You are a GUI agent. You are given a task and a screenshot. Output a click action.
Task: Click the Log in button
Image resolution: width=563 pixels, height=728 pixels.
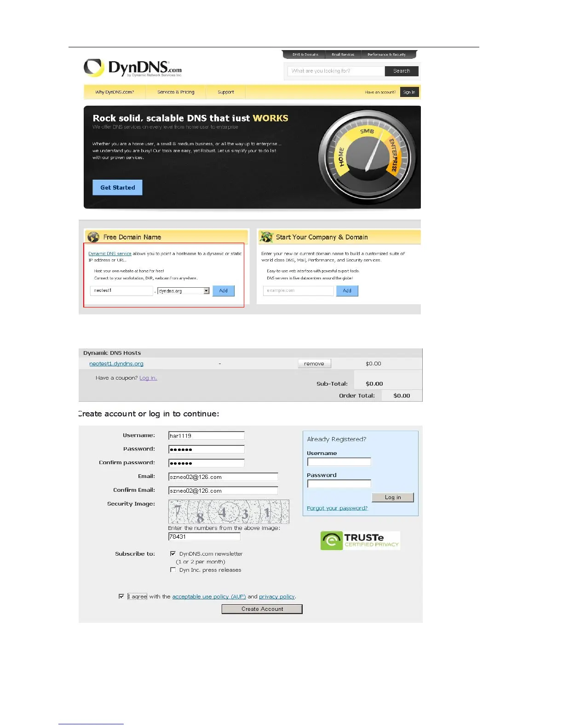(393, 497)
